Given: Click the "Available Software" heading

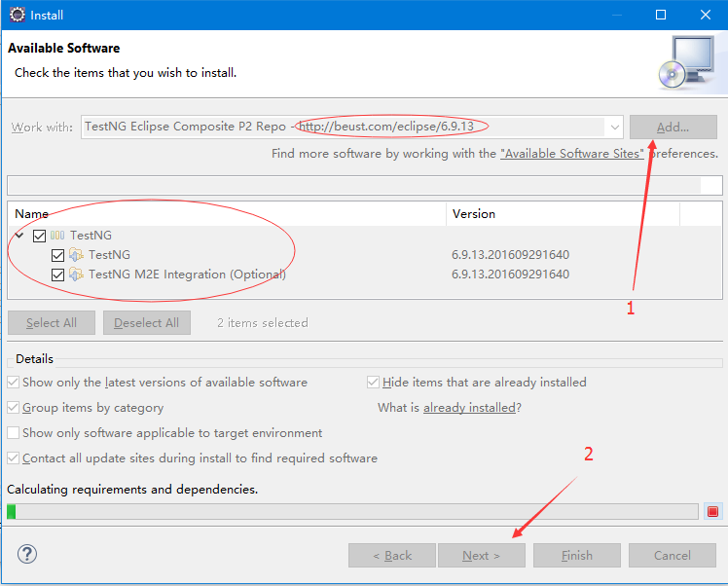Looking at the screenshot, I should click(x=63, y=49).
